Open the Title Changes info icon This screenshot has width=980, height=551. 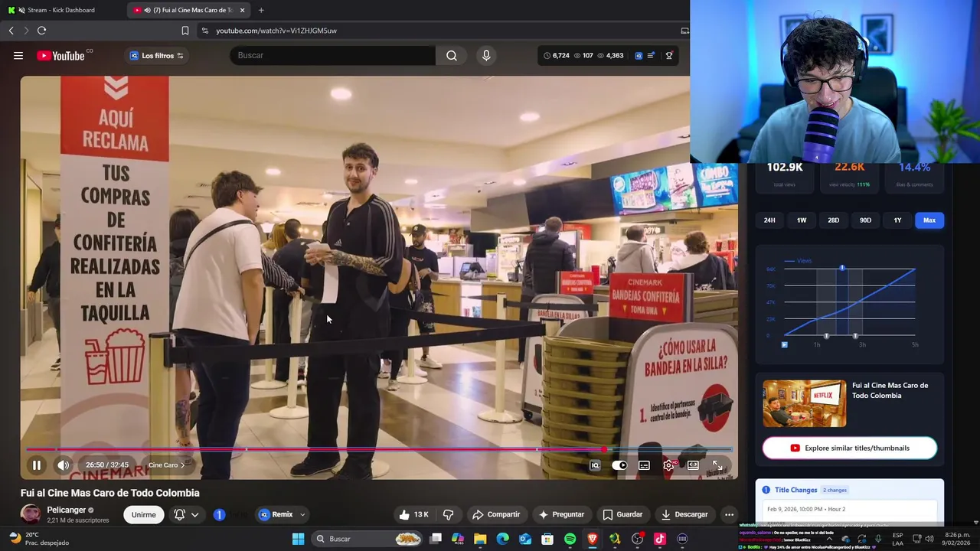click(766, 490)
